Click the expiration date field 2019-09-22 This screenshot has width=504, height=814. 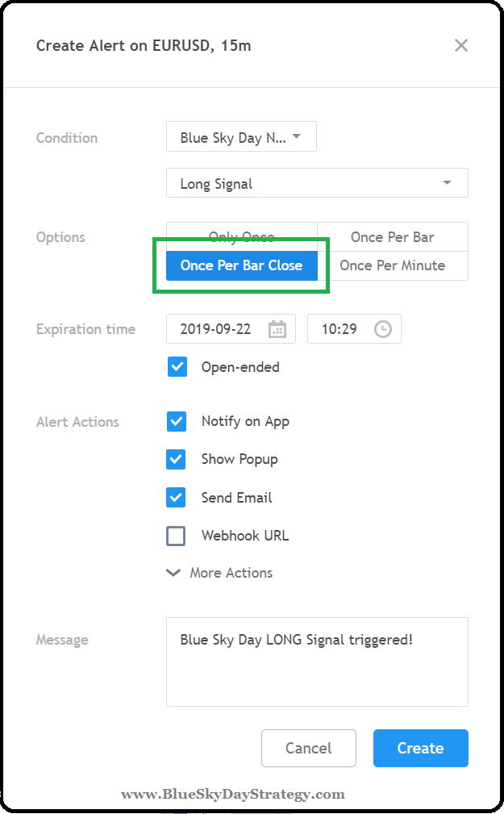216,329
